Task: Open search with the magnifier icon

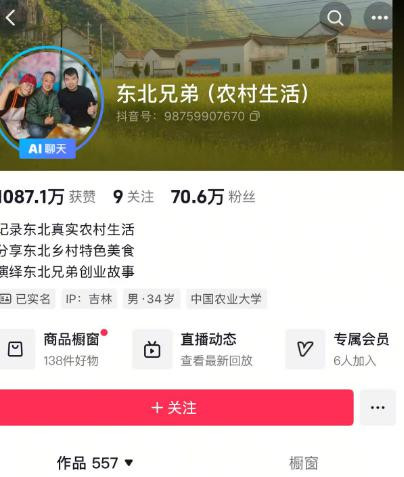Action: 335,18
